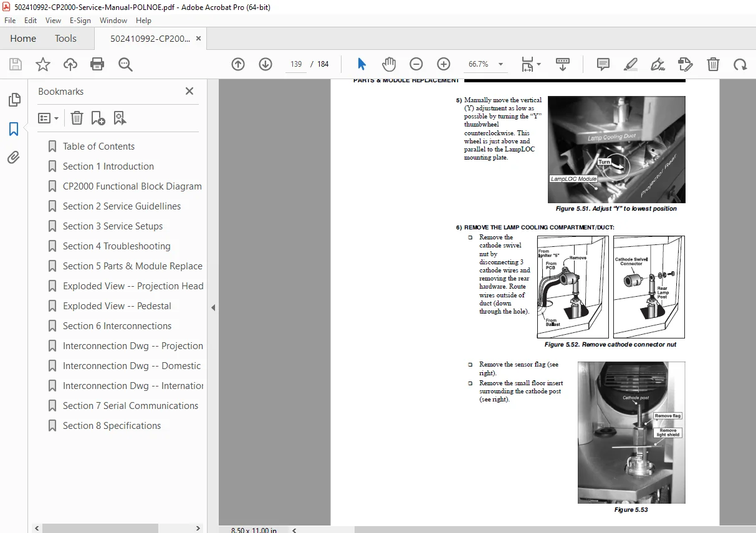
Task: Open bookmarks options list menu
Action: (x=49, y=118)
